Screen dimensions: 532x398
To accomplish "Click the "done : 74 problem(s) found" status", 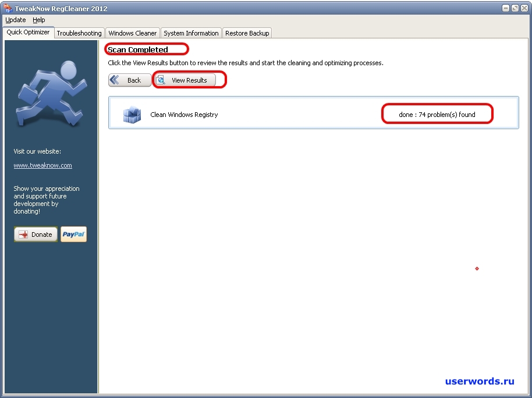I will point(437,113).
